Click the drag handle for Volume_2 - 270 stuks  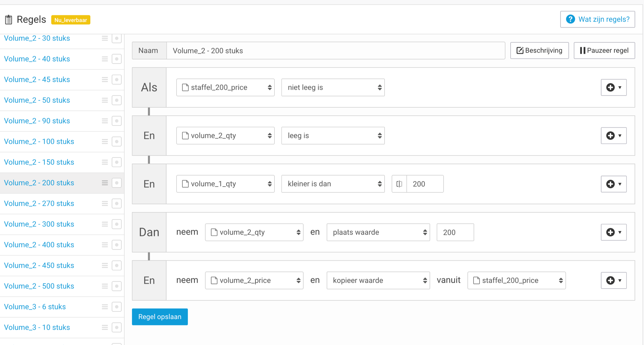click(105, 203)
